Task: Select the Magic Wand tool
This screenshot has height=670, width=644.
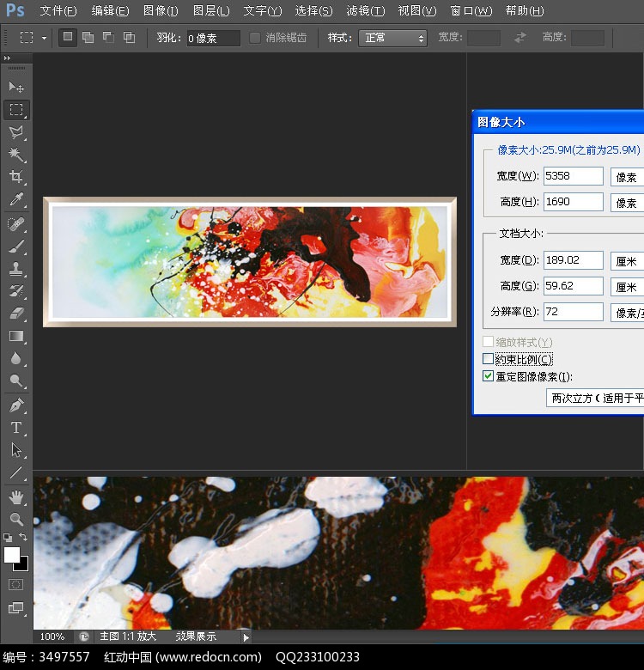Action: 16,155
